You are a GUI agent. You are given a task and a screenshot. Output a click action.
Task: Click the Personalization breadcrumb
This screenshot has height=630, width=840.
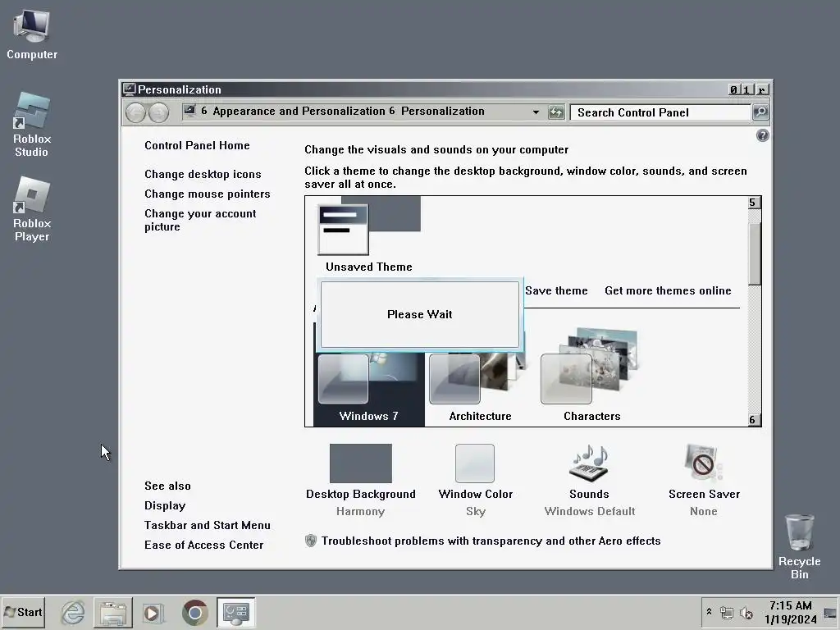tap(442, 111)
